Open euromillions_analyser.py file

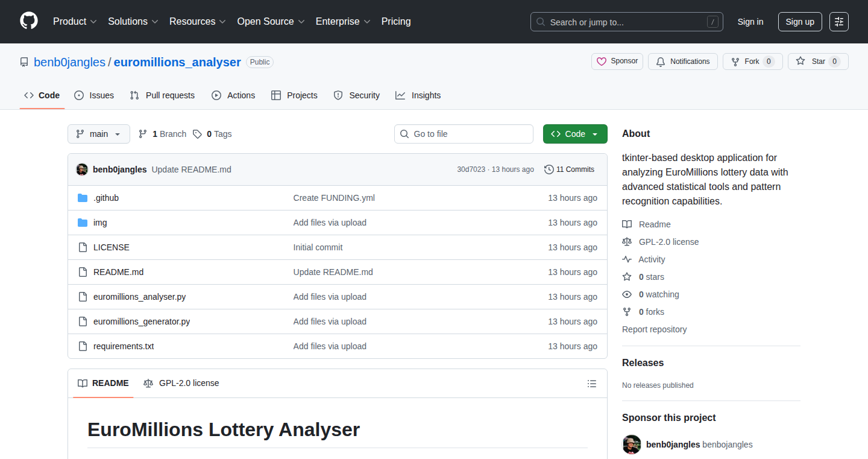[x=139, y=297]
